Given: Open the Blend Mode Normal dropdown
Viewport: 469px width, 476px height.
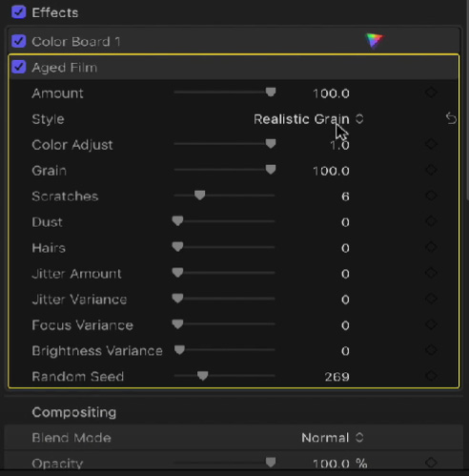Looking at the screenshot, I should (333, 438).
